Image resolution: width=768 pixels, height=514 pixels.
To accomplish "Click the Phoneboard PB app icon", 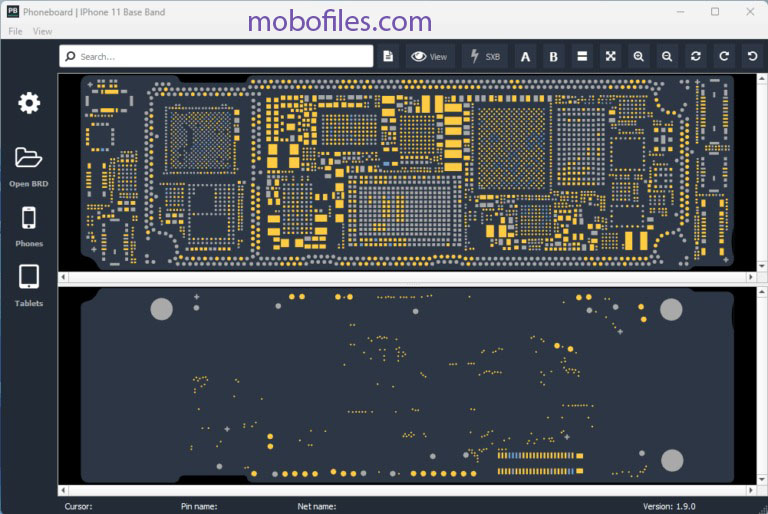I will [13, 11].
